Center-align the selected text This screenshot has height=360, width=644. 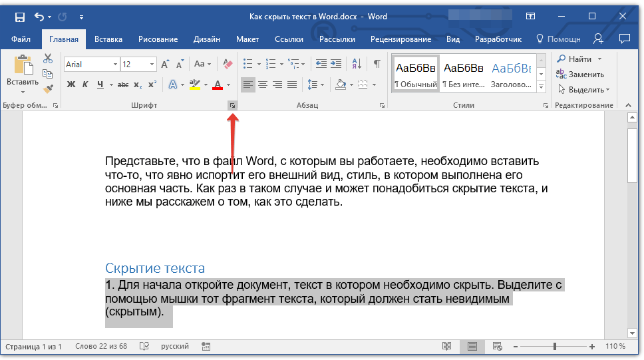point(263,85)
